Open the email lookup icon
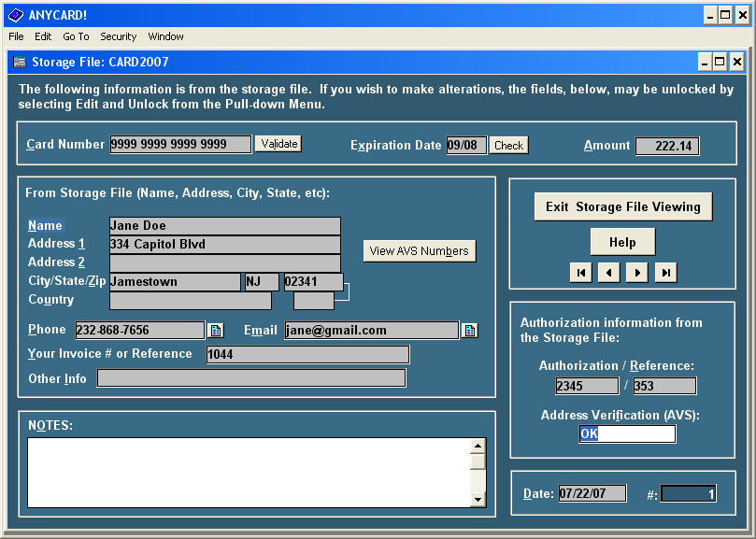756x539 pixels. click(x=470, y=331)
